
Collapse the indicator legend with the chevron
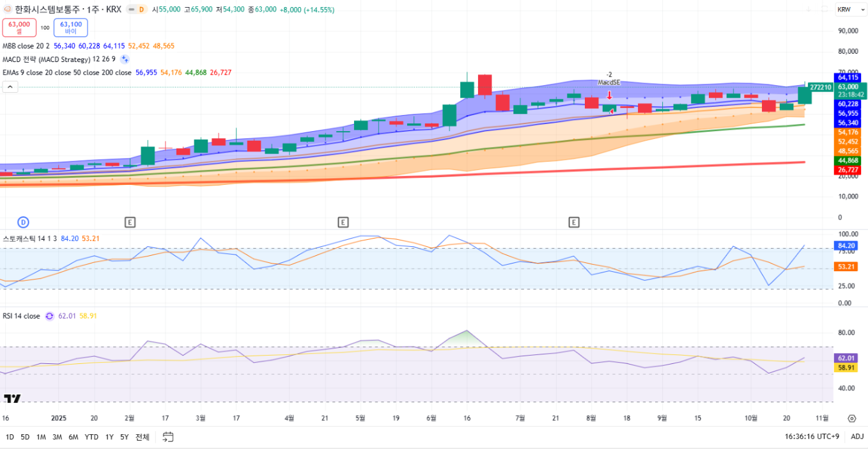click(x=10, y=87)
